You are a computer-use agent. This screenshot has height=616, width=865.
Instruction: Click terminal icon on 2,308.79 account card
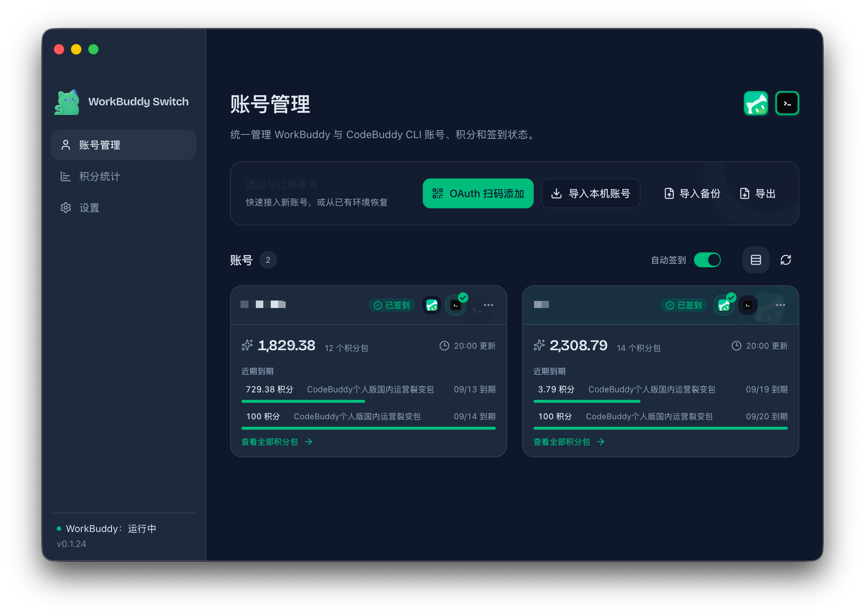(747, 305)
